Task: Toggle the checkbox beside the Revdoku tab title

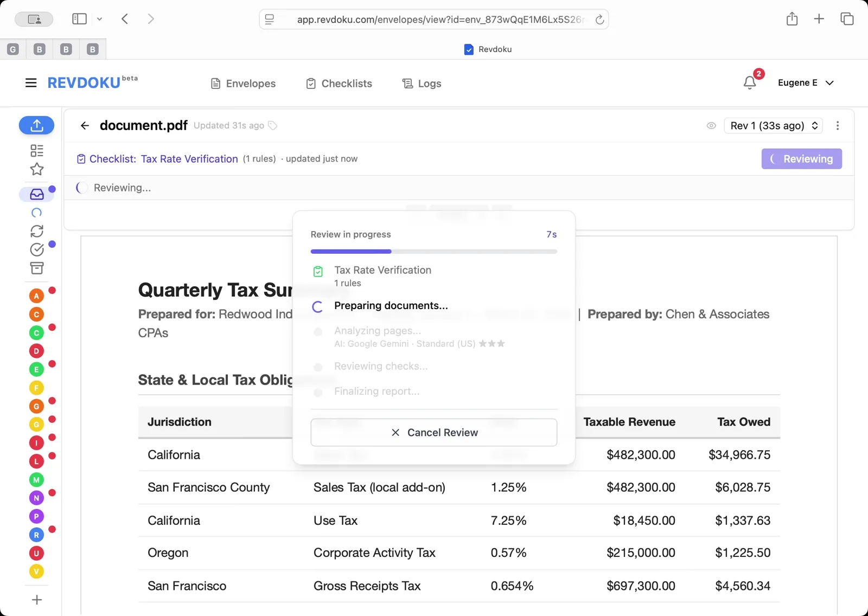Action: [468, 49]
